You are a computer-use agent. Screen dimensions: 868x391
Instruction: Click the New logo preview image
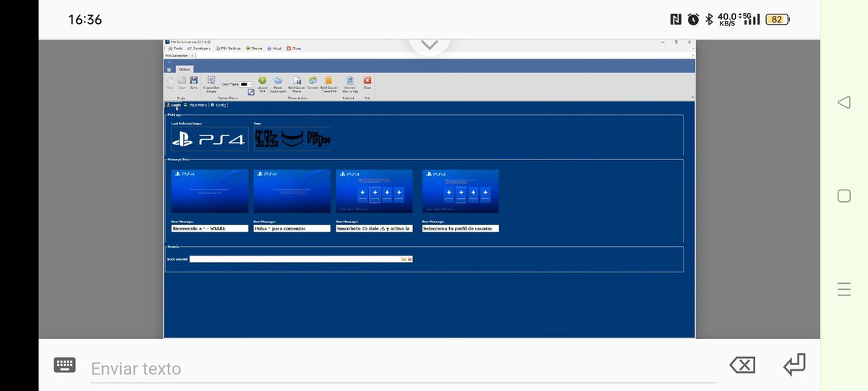292,139
